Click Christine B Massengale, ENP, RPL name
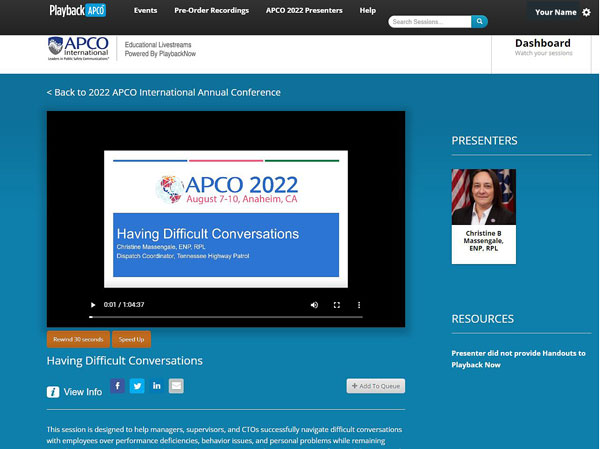 [484, 241]
